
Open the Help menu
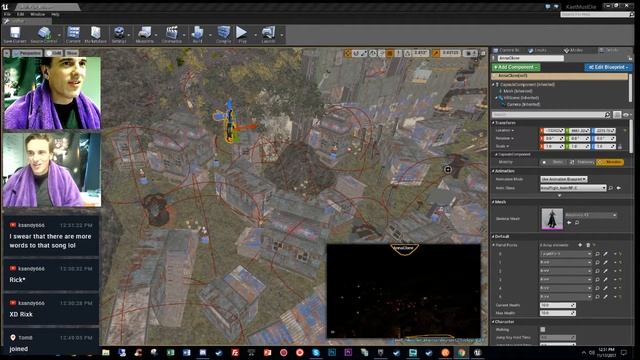tap(55, 14)
